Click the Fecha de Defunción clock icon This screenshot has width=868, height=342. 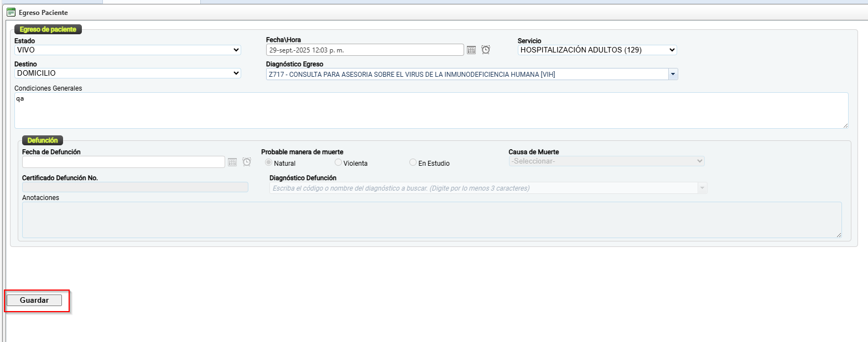coord(247,162)
